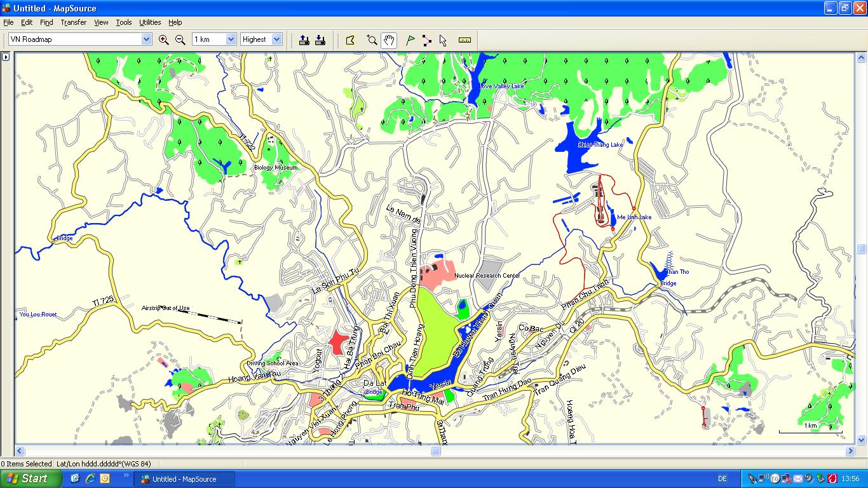Click the Hoang Van Thu street label
Screen dimensions: 868x488
(254, 377)
